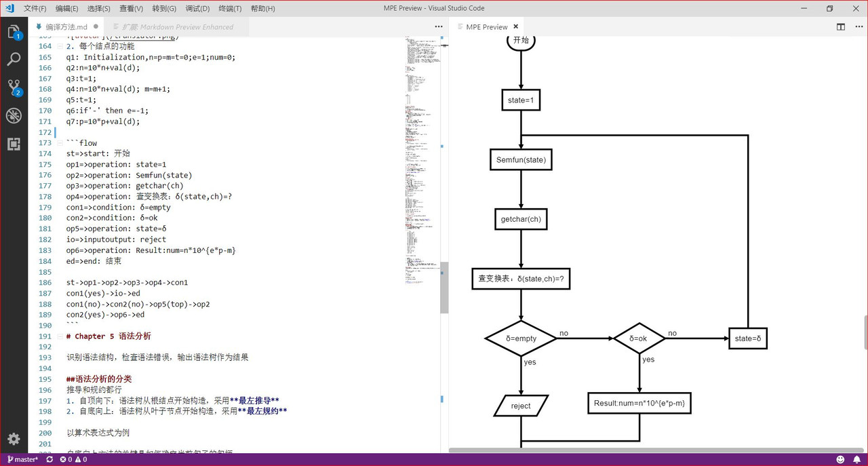Open Source Control view with badge 2
This screenshot has width=868, height=466.
(14, 88)
